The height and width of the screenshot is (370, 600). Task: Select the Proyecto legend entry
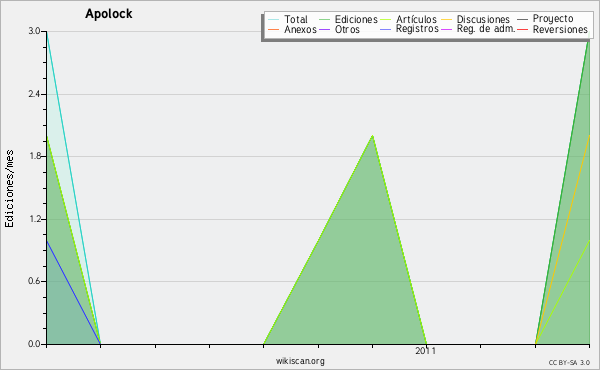click(x=545, y=19)
